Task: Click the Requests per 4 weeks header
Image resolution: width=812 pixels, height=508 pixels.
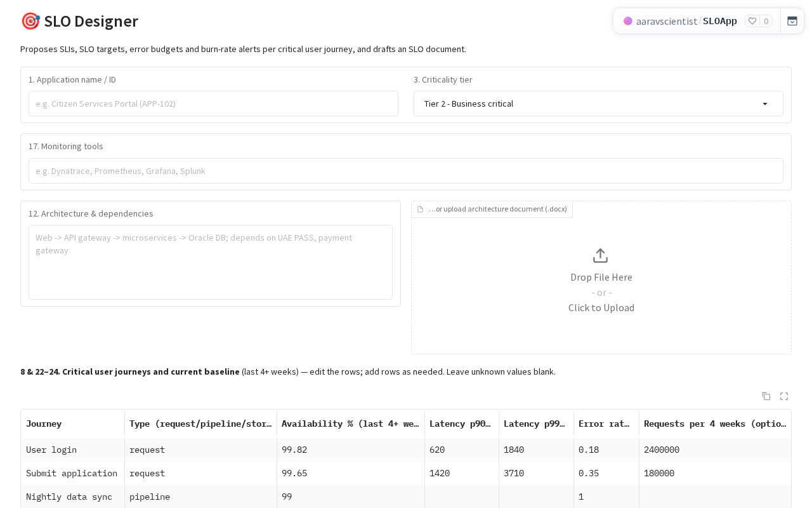Action: click(x=715, y=424)
